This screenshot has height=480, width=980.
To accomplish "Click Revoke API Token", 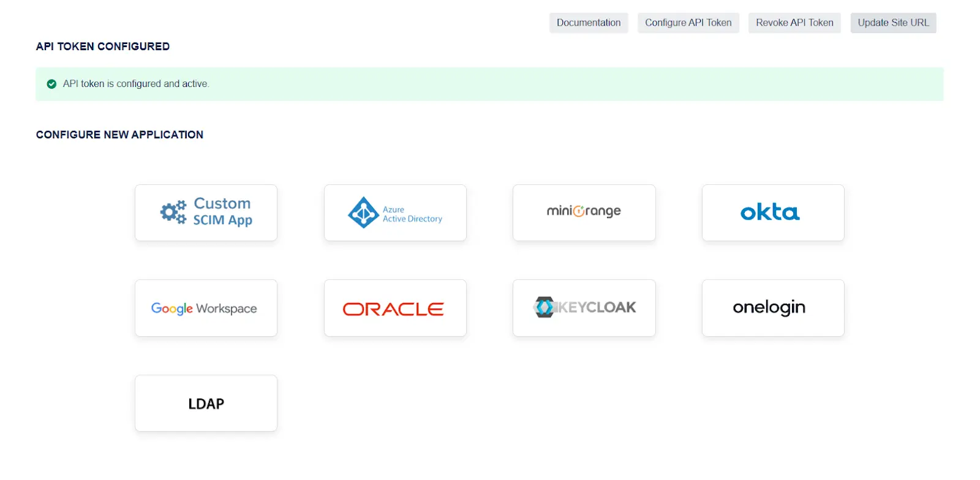I will point(794,23).
